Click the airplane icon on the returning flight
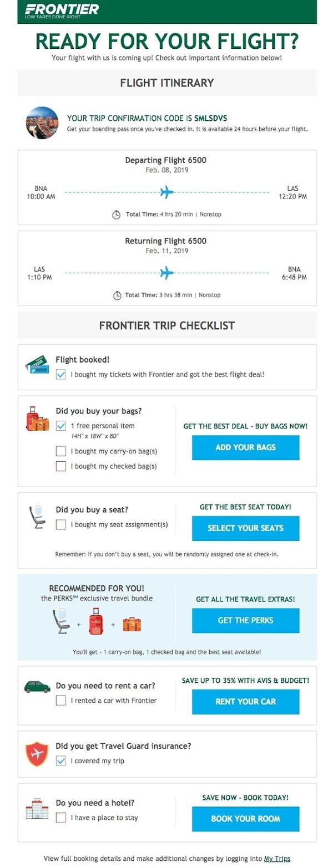Image resolution: width=333 pixels, height=868 pixels. (167, 272)
